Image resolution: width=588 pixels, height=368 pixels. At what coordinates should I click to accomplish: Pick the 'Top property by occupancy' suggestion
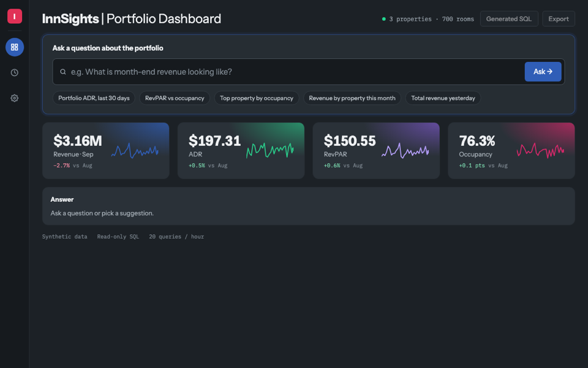[257, 98]
